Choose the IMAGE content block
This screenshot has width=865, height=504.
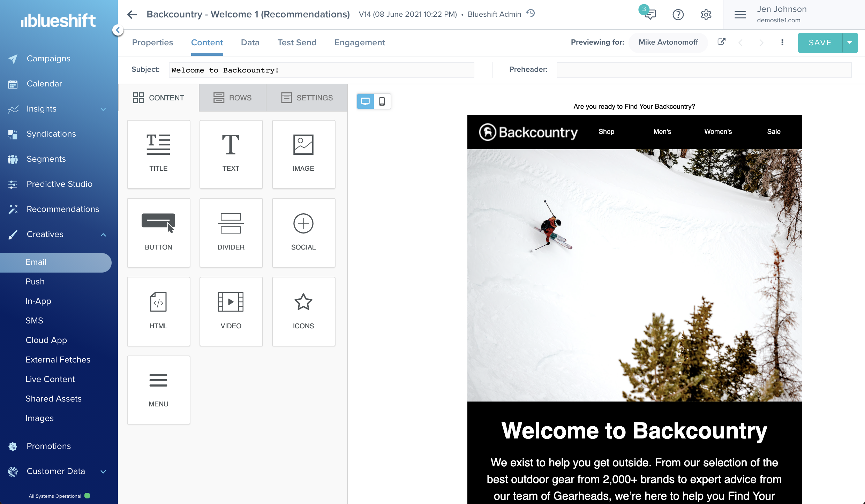point(303,154)
